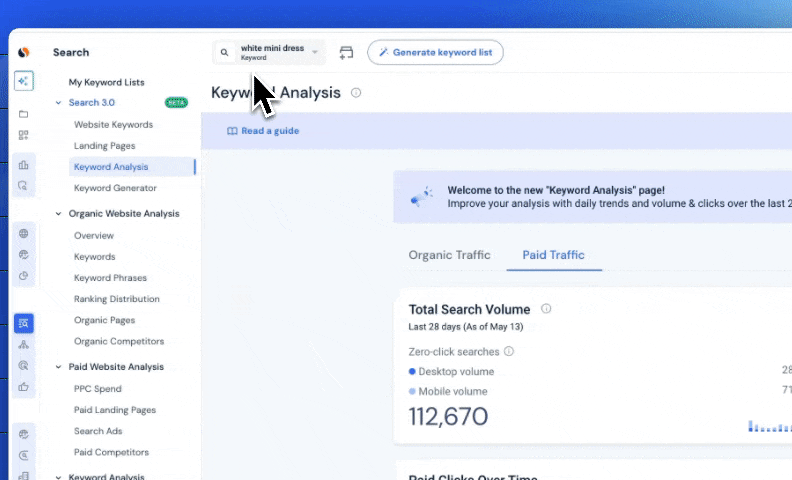This screenshot has width=792, height=480.
Task: Open the bar chart icon in left rail
Action: 23,165
